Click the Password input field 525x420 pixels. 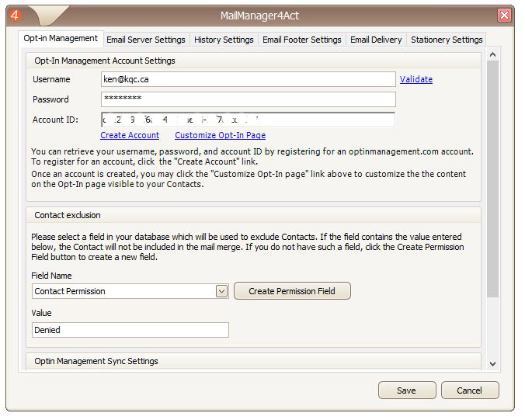click(x=248, y=99)
